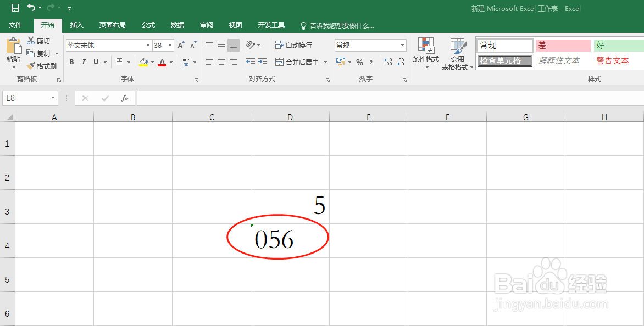Viewport: 644px width, 326px height.
Task: Click inside the Name Box showing E8
Action: click(x=26, y=98)
